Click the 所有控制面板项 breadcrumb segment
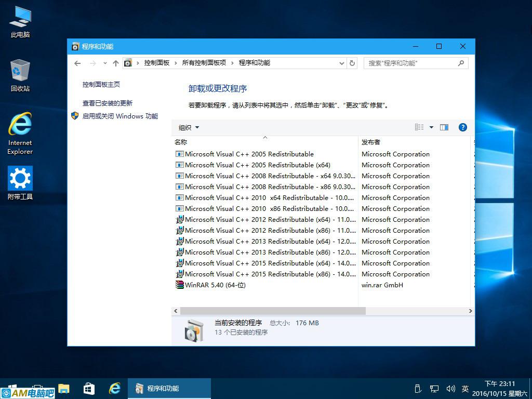 [204, 63]
